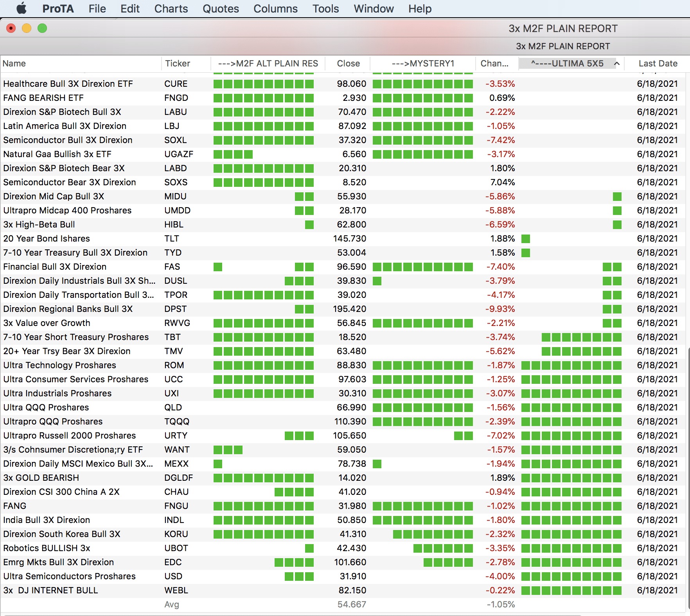Click the DUSL green MYSTERY1 square

click(377, 281)
